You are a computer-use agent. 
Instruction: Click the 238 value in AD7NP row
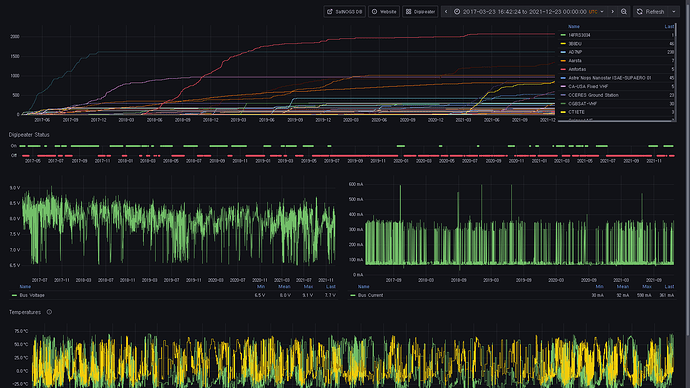(x=670, y=52)
